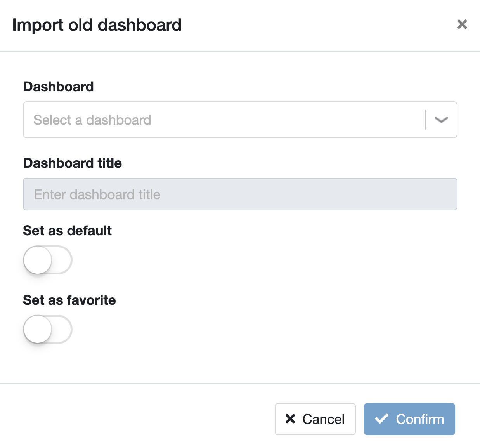This screenshot has height=448, width=480.
Task: Enable the Set as favorite switch
Action: click(x=48, y=329)
